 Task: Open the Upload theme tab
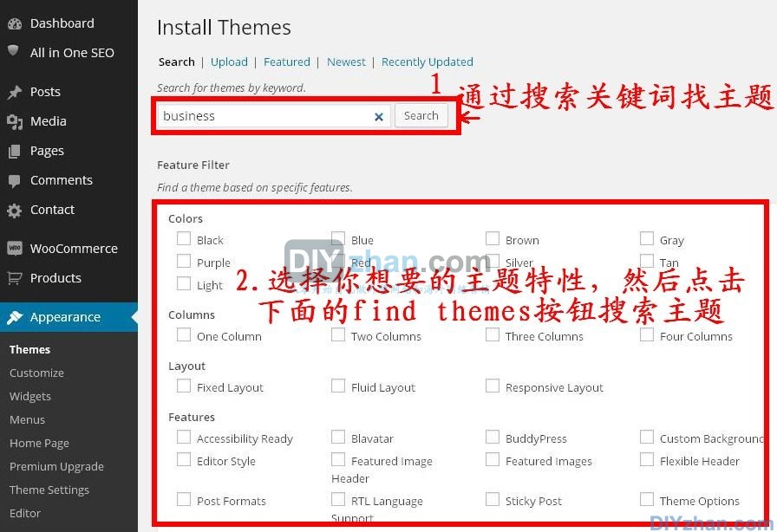(x=229, y=62)
